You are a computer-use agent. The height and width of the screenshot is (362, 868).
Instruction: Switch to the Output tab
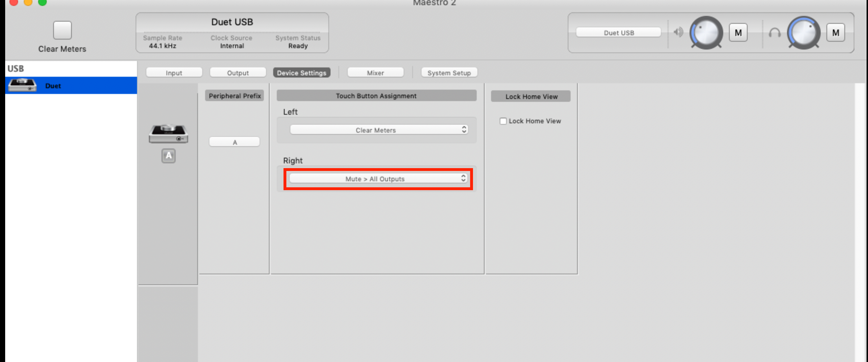click(x=238, y=73)
